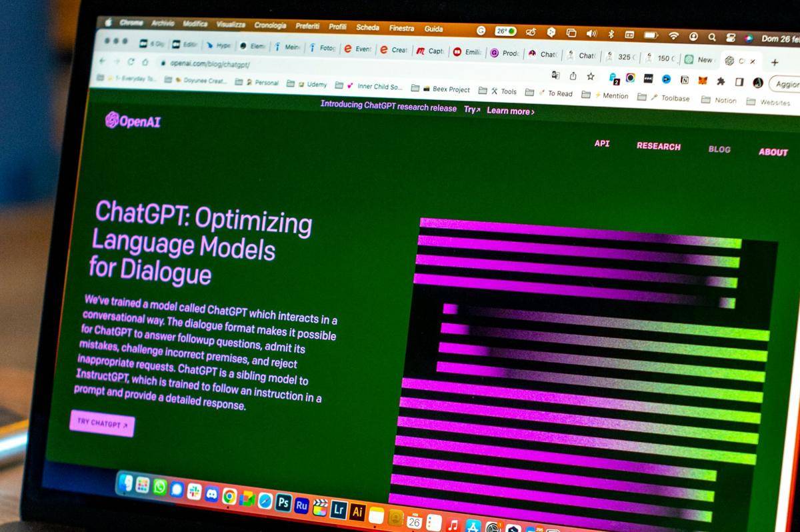Screen dimensions: 800x532
Task: Bookmark this page with the star
Action: (591, 77)
